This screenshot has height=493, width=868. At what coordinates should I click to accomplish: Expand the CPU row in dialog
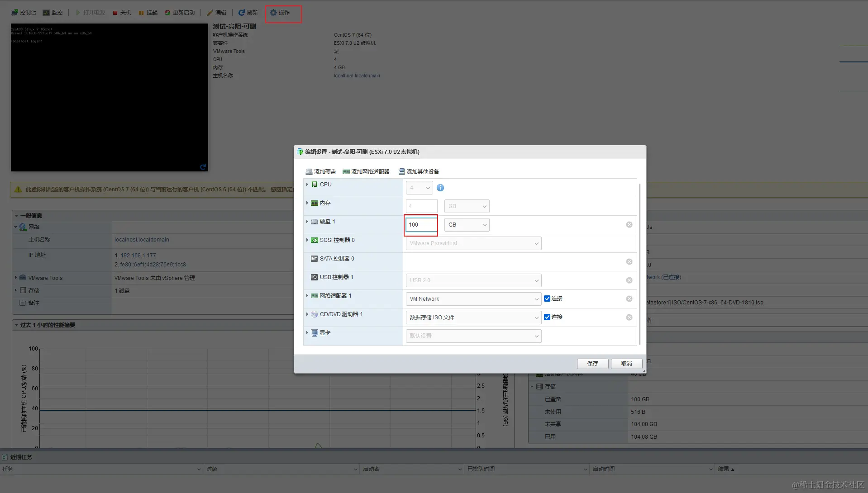[x=307, y=184]
